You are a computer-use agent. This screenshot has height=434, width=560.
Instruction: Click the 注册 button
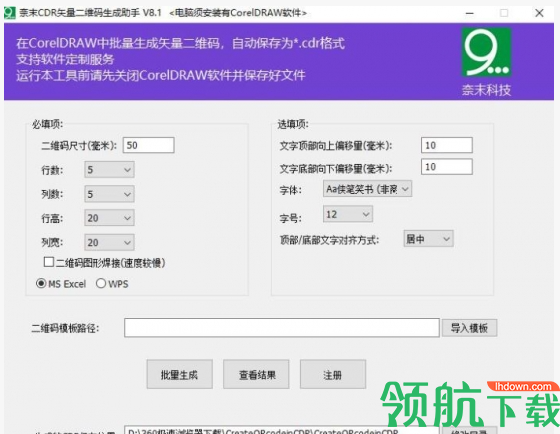click(x=333, y=374)
